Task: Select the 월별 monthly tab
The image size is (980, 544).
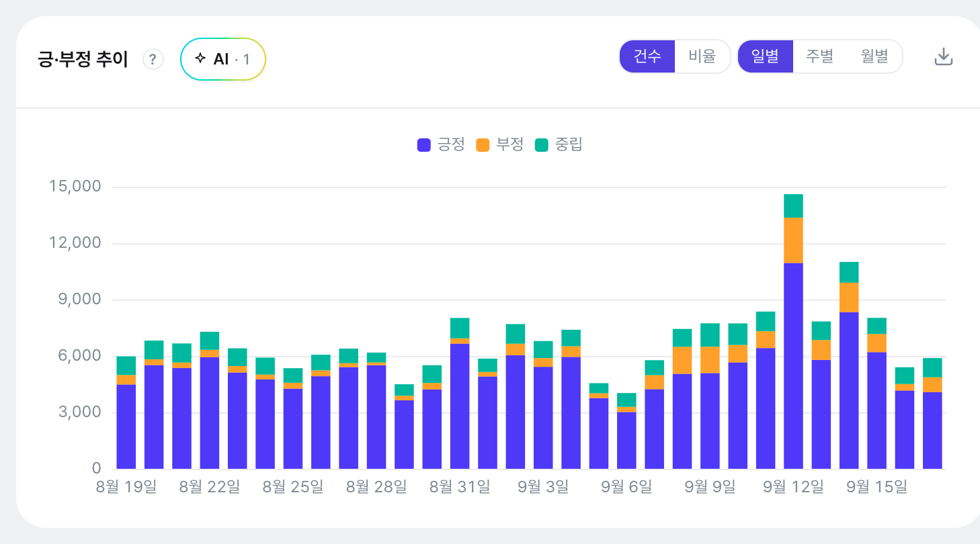Action: click(x=874, y=56)
